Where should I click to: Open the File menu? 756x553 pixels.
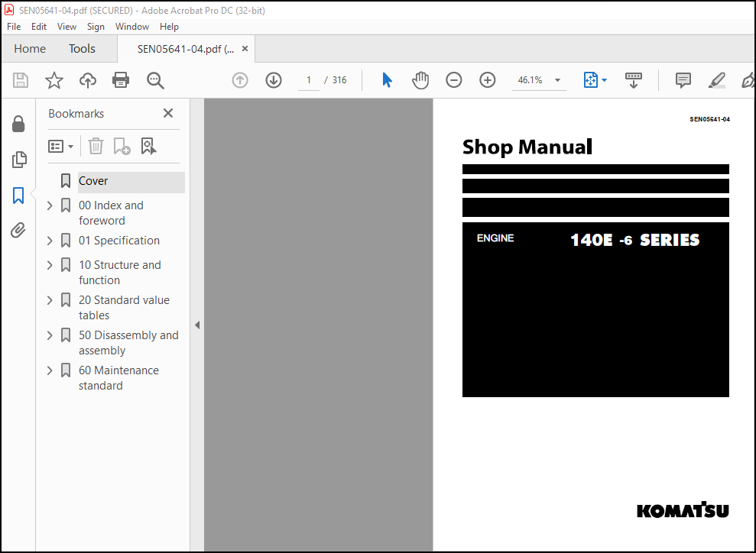(14, 27)
